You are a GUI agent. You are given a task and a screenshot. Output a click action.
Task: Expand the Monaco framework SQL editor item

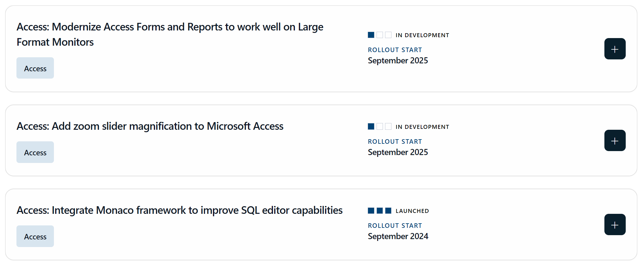tap(615, 224)
